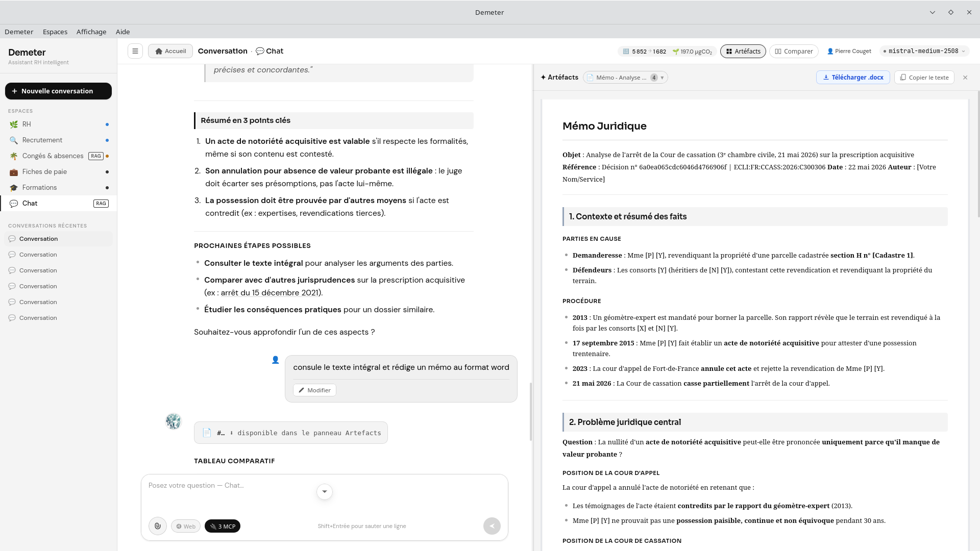Open the mistral-medium-2508 model dropdown
Viewport: 980px width, 551px height.
click(x=924, y=51)
